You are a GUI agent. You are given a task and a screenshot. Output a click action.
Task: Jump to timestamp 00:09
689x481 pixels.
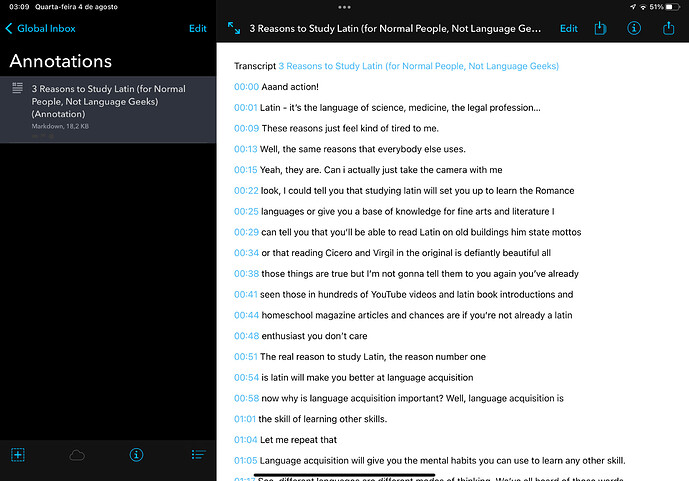coord(247,128)
